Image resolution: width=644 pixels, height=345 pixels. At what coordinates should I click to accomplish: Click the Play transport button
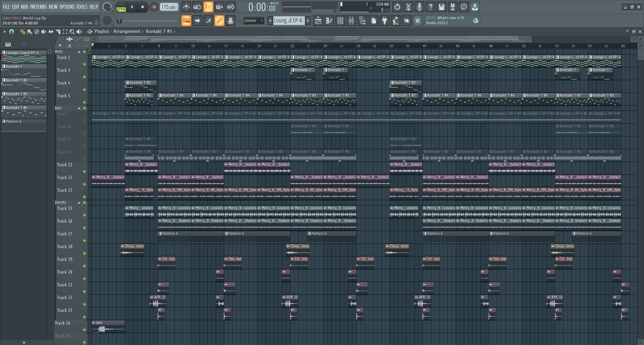click(132, 7)
